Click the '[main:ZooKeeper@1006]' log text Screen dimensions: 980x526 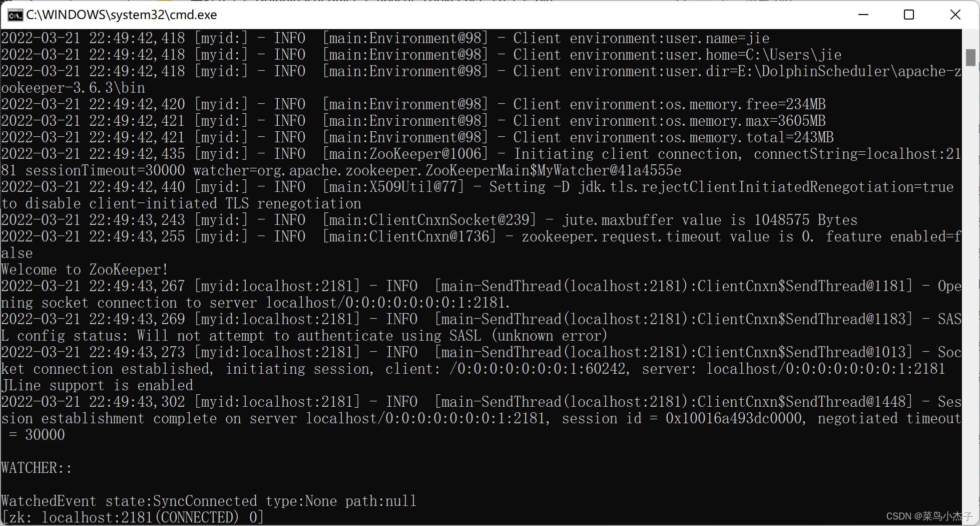tap(405, 154)
